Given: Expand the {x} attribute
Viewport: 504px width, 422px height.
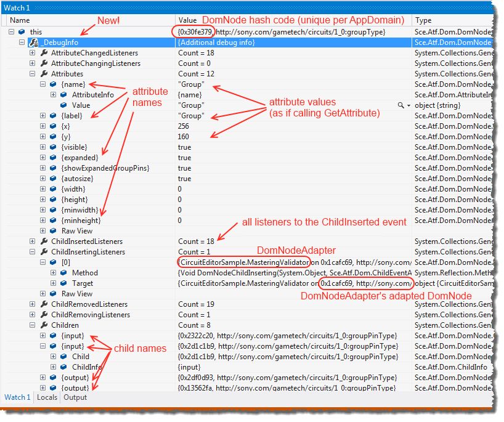Looking at the screenshot, I should 43,126.
